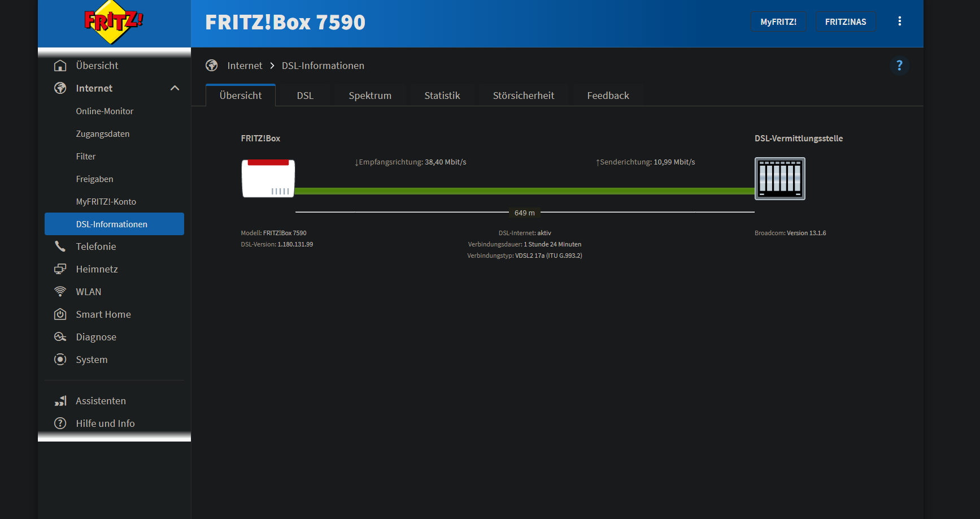This screenshot has height=519, width=980.
Task: Switch to the Spektrum tab
Action: coord(370,96)
